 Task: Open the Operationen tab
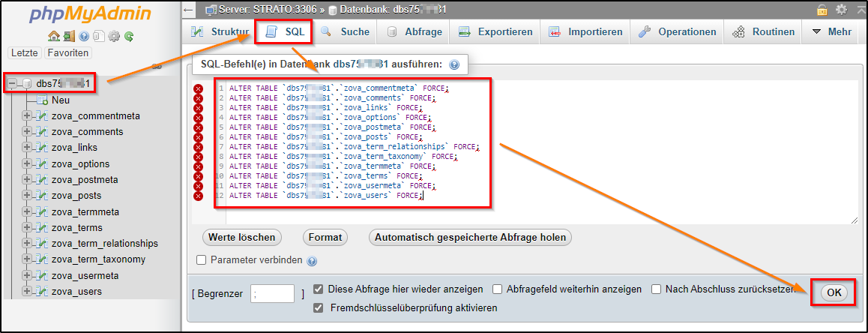[x=677, y=32]
